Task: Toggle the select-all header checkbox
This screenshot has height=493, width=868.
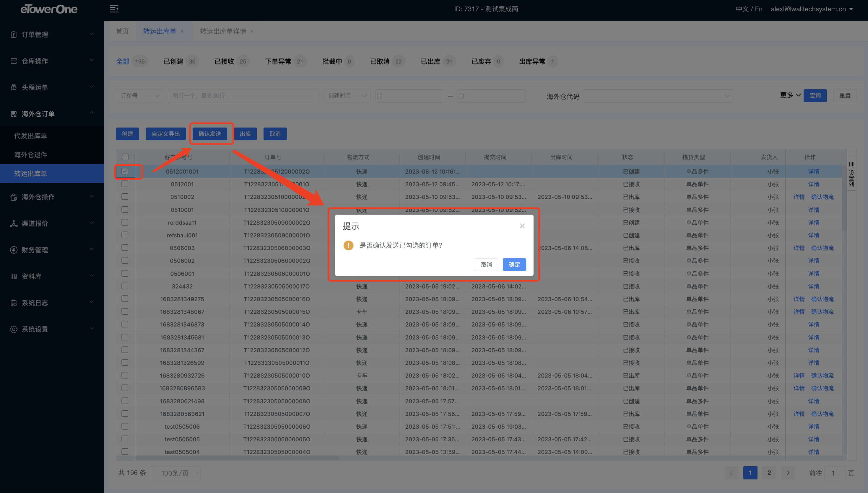Action: click(125, 157)
